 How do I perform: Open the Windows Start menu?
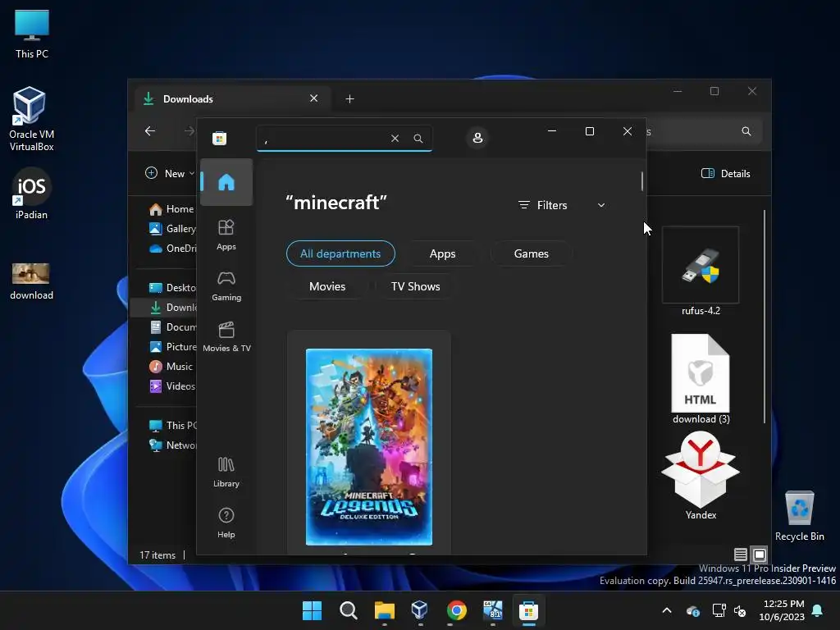pyautogui.click(x=313, y=610)
